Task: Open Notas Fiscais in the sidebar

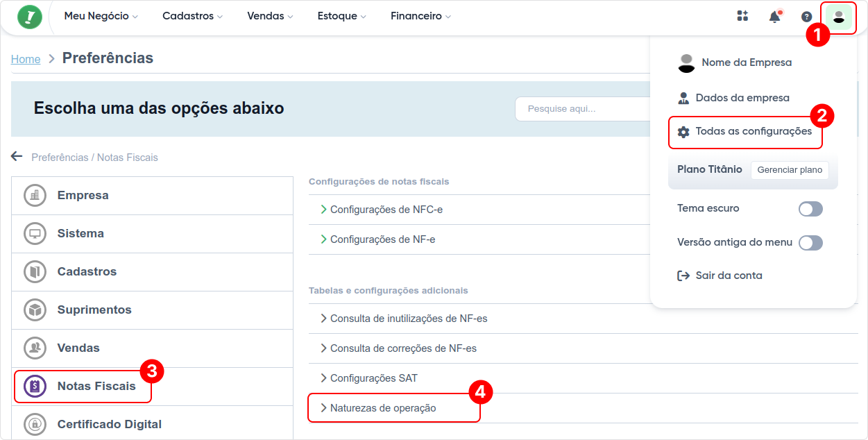Action: pos(96,387)
